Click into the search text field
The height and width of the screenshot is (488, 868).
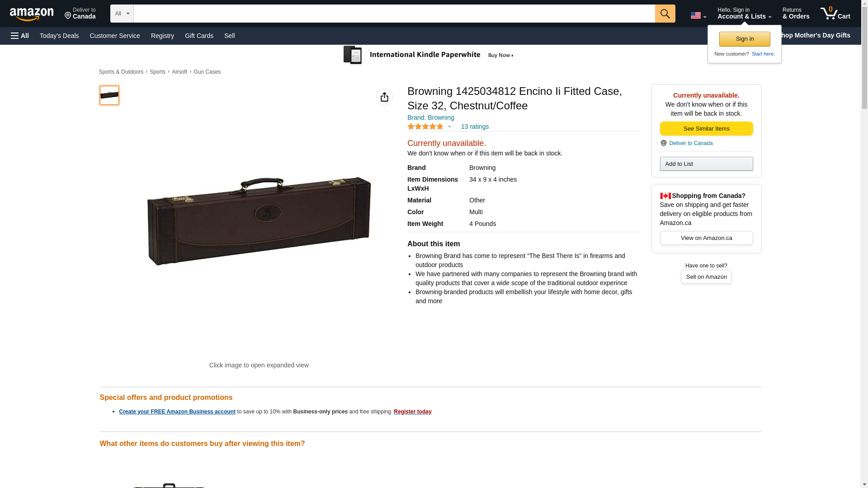pos(394,14)
